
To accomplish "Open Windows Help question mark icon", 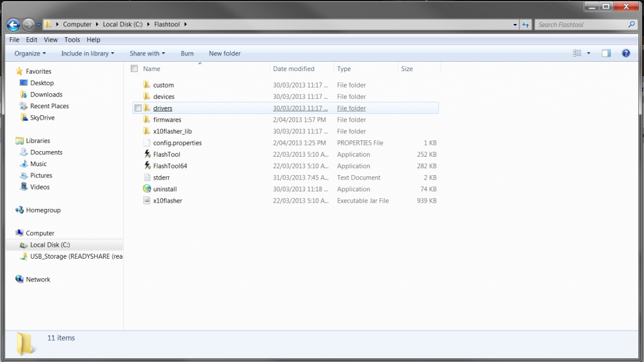I will pyautogui.click(x=626, y=53).
